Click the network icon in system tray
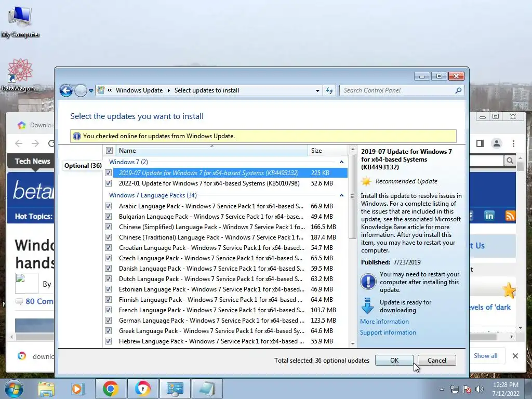Screen dimensions: 532x399 tap(454, 389)
